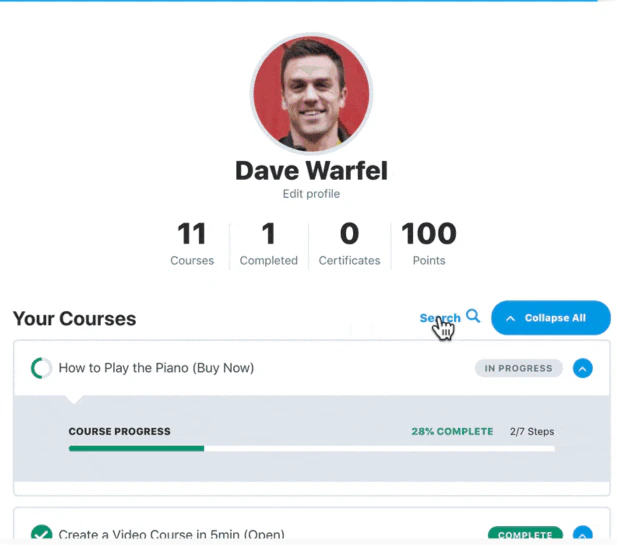Click the green checkmark on Video Course
This screenshot has height=545, width=617.
[x=41, y=532]
